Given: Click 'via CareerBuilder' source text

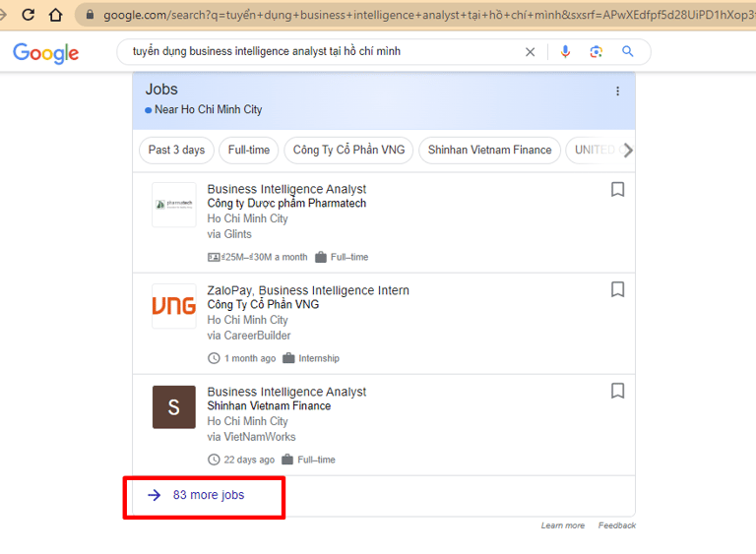Looking at the screenshot, I should pos(249,336).
